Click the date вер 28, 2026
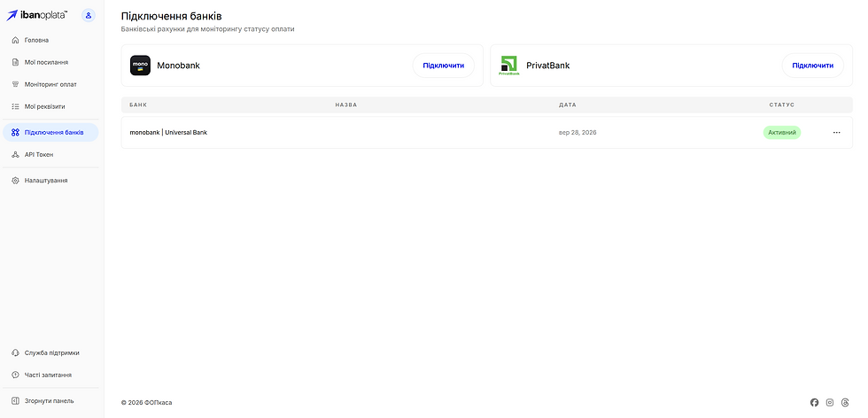Screen dimensions: 868x418 coord(577,133)
